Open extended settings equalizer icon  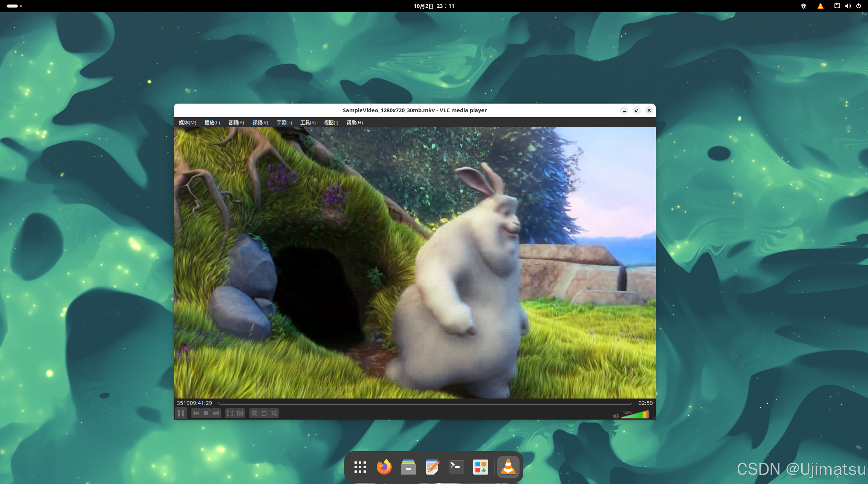(x=240, y=413)
